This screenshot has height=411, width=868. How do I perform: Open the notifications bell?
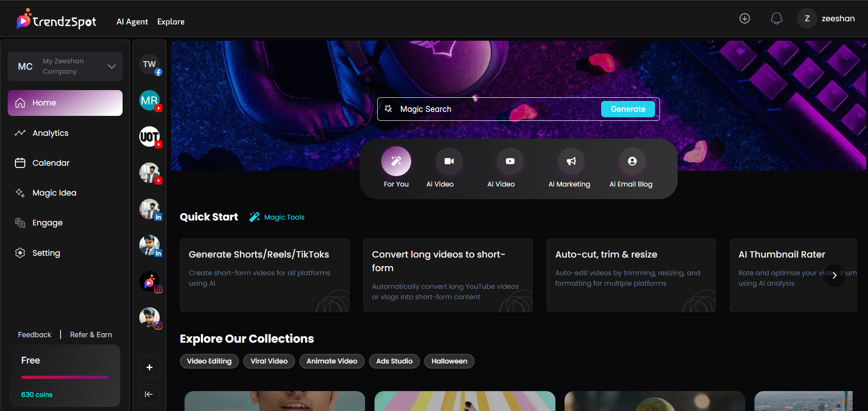776,18
